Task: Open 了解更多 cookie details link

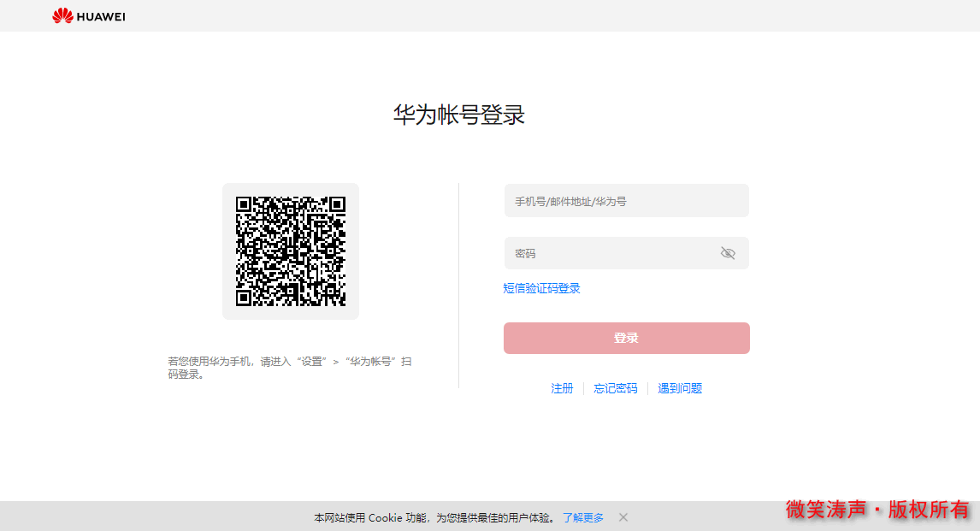Action: 583,517
